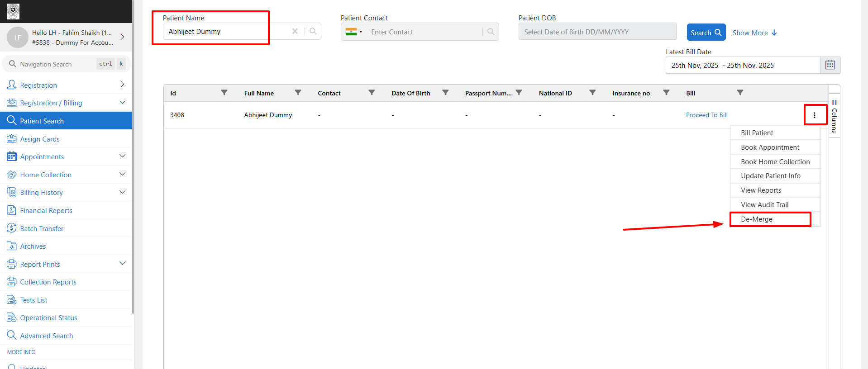Screen dimensions: 868x369
Task: Filter the Full Name column
Action: pyautogui.click(x=298, y=93)
